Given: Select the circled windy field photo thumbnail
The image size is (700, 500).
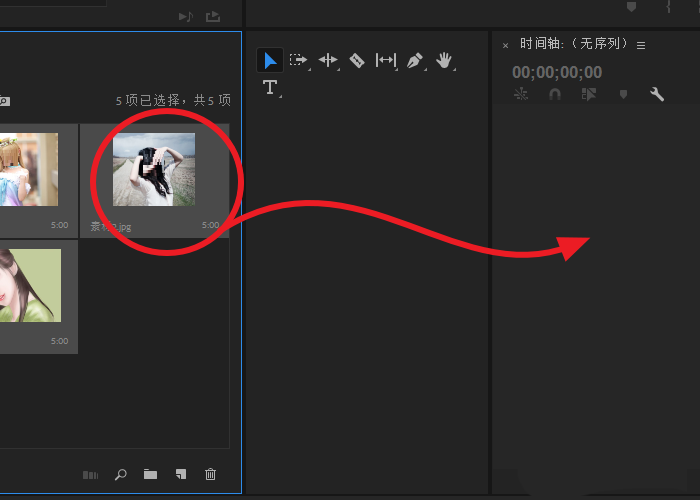Looking at the screenshot, I should pyautogui.click(x=154, y=170).
